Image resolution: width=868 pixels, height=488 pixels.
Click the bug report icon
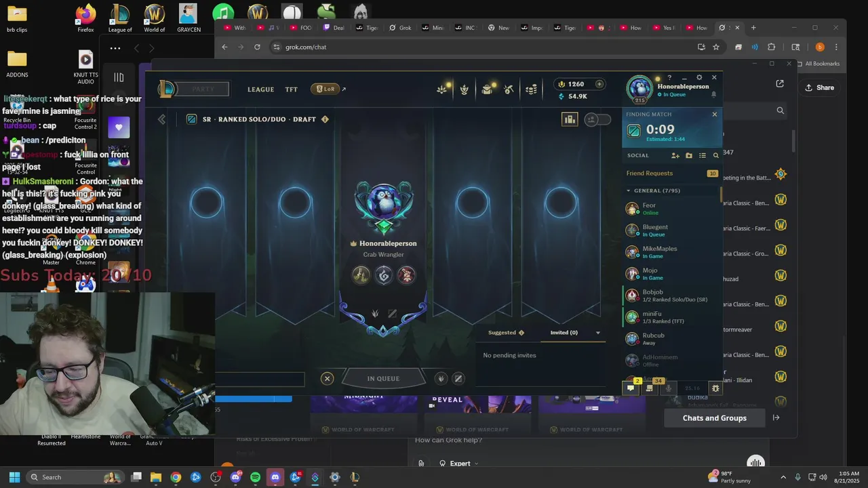click(x=715, y=388)
